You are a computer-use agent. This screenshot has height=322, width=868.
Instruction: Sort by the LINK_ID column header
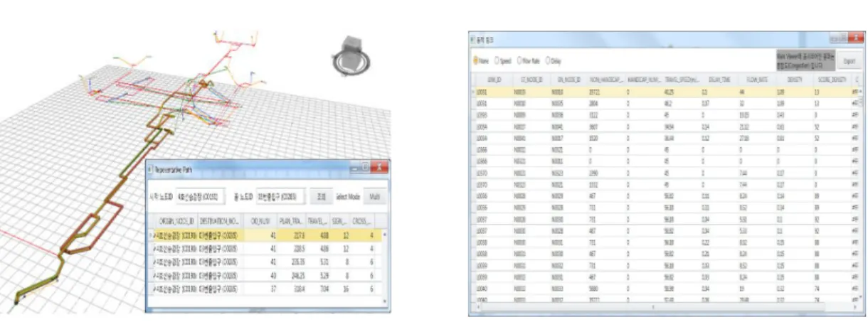[494, 80]
